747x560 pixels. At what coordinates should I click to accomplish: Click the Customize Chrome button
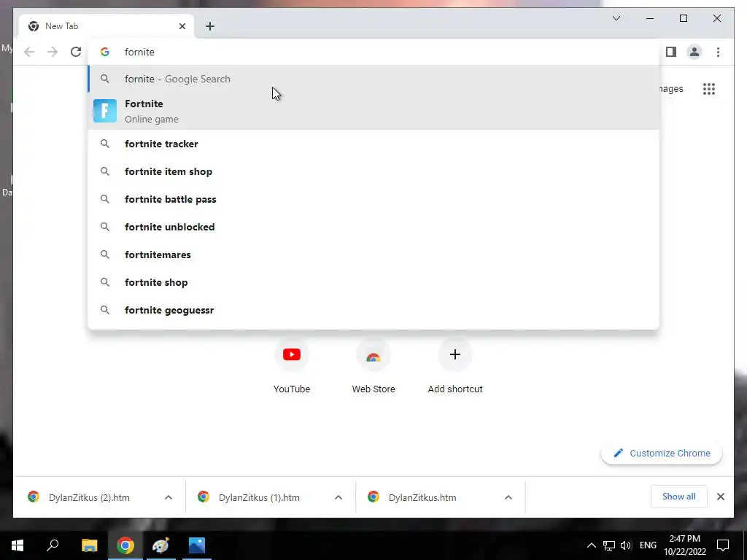(662, 454)
